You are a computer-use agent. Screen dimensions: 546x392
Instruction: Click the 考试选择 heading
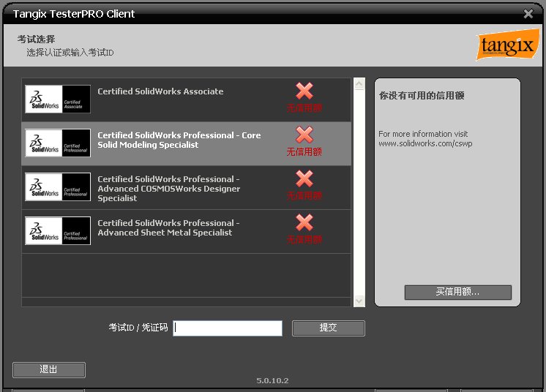pyautogui.click(x=36, y=39)
